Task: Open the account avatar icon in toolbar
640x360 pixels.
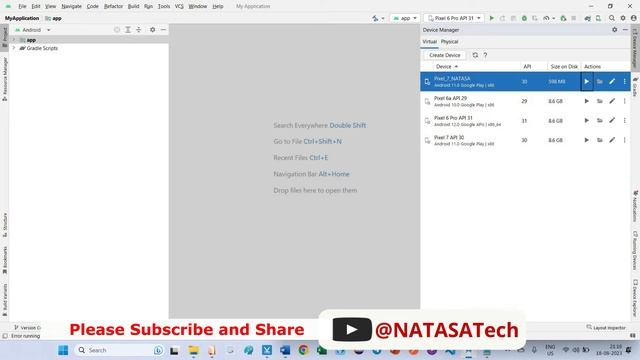Action: [x=633, y=18]
